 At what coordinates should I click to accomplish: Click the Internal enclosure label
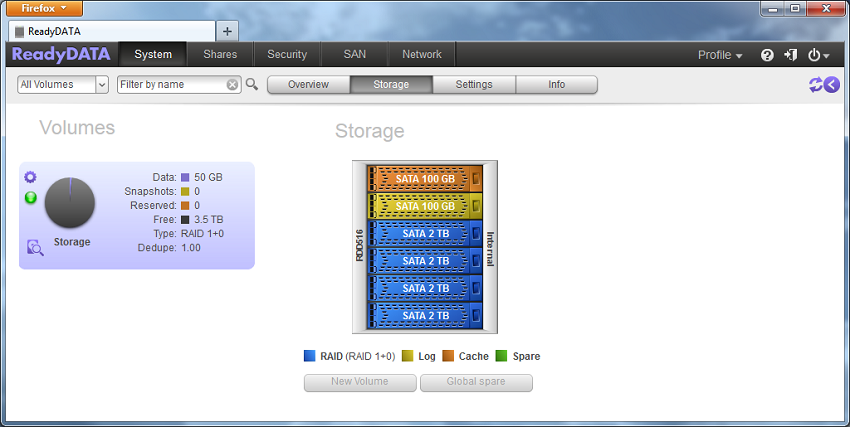click(x=490, y=249)
